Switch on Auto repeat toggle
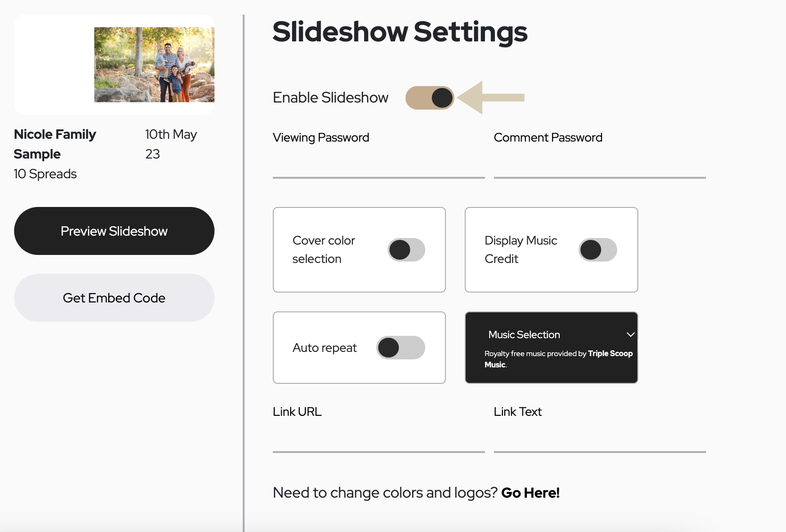Screen dimensions: 786x532 pyautogui.click(x=401, y=348)
